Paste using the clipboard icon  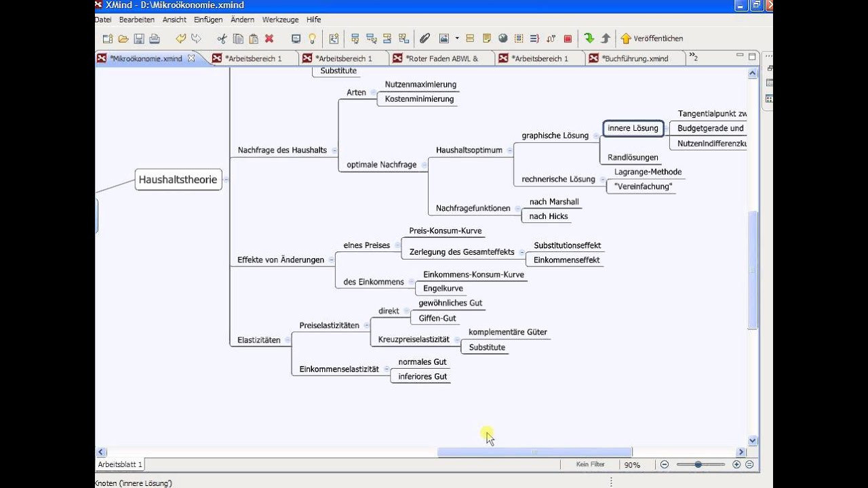(254, 39)
